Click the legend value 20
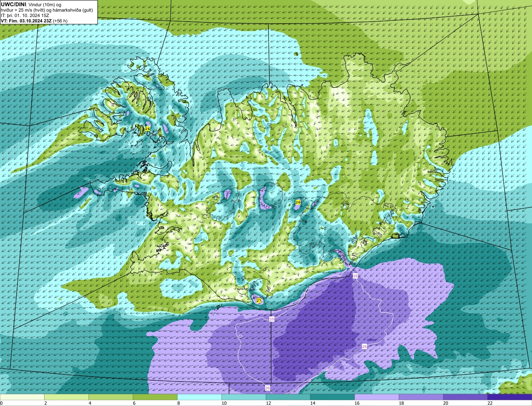The height and width of the screenshot is (406, 532). pyautogui.click(x=446, y=403)
